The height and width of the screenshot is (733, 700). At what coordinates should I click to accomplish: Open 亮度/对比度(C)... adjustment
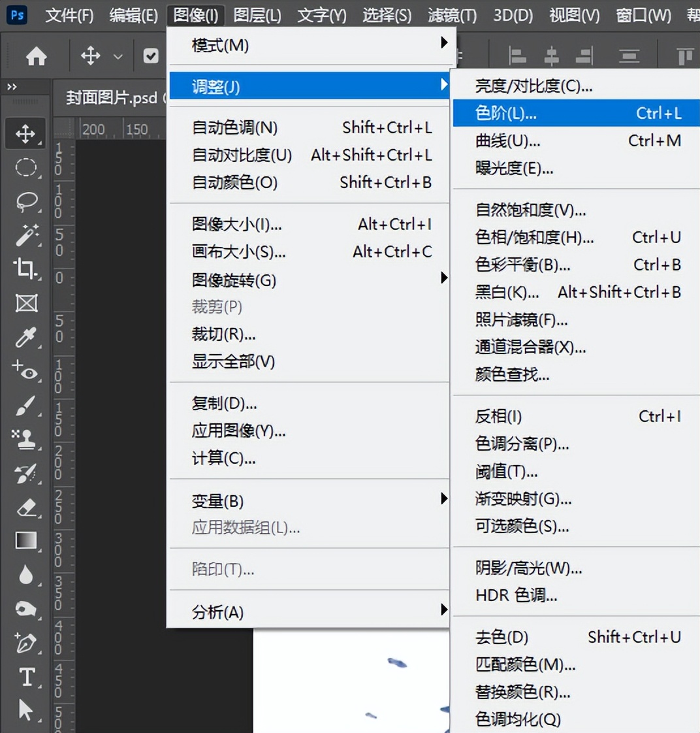click(x=577, y=86)
